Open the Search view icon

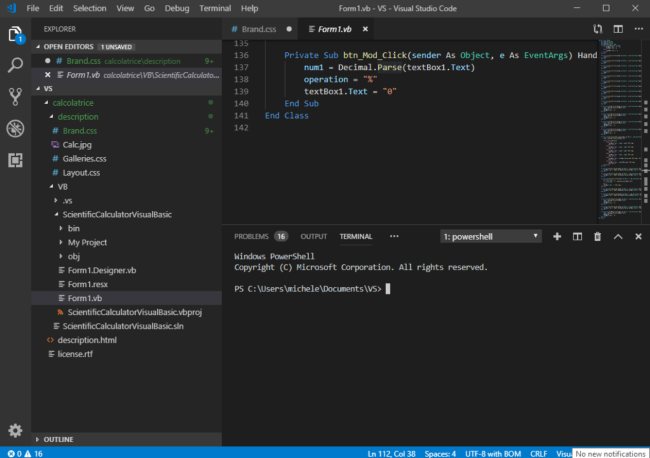15,65
